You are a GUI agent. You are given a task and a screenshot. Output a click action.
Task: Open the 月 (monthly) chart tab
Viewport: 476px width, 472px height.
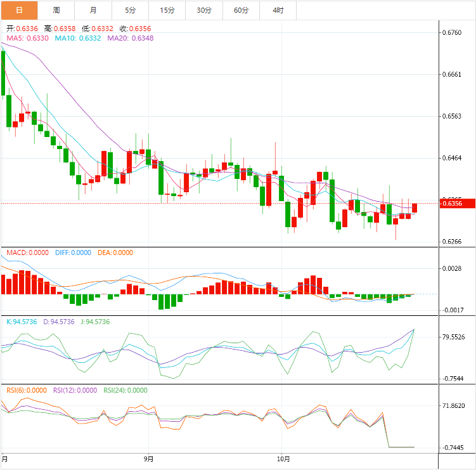click(x=93, y=10)
